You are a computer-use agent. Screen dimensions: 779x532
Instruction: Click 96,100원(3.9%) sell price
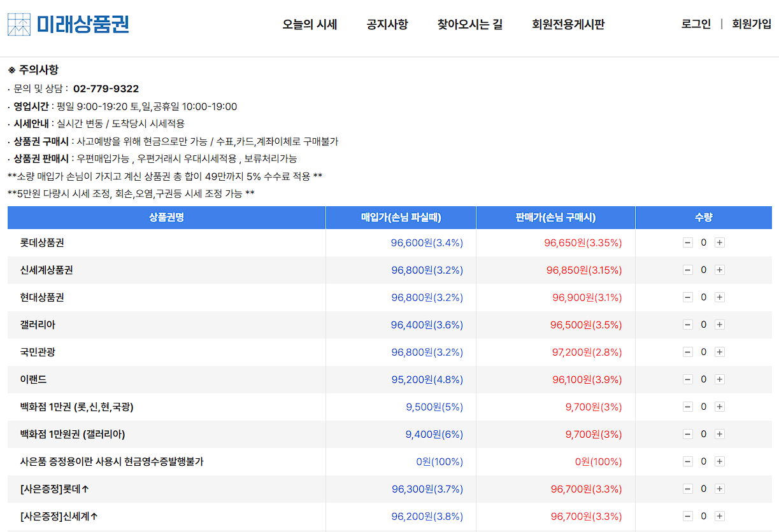coord(587,379)
